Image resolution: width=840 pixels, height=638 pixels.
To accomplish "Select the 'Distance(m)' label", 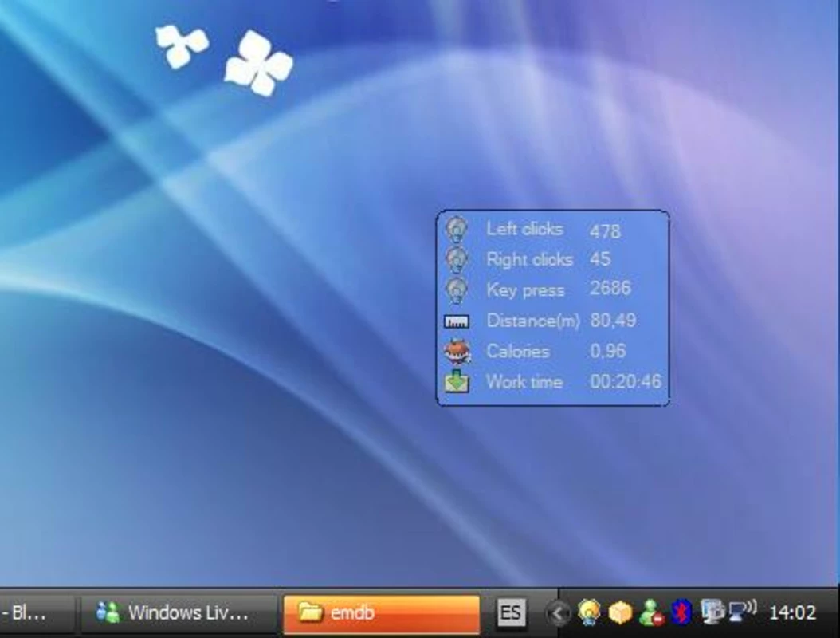I will point(533,321).
